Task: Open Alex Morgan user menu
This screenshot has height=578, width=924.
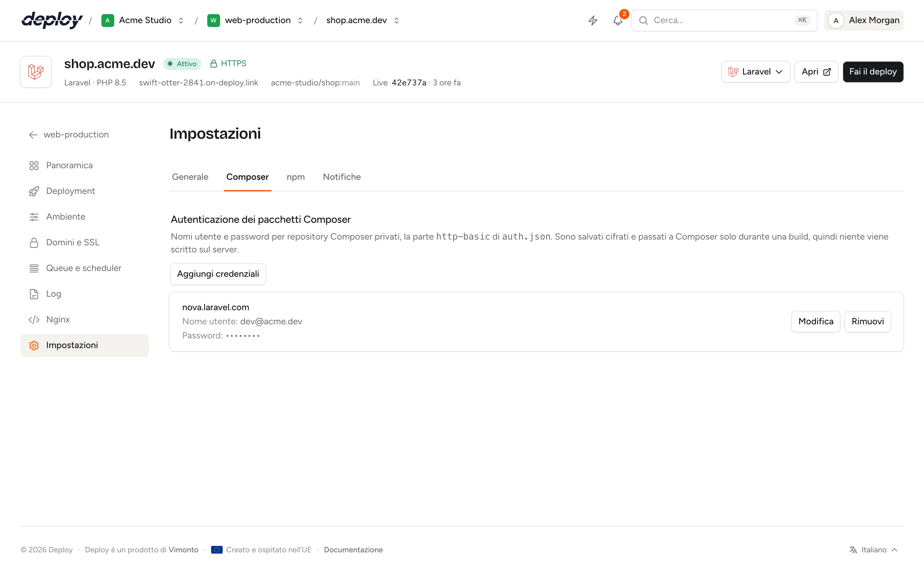Action: [x=864, y=21]
